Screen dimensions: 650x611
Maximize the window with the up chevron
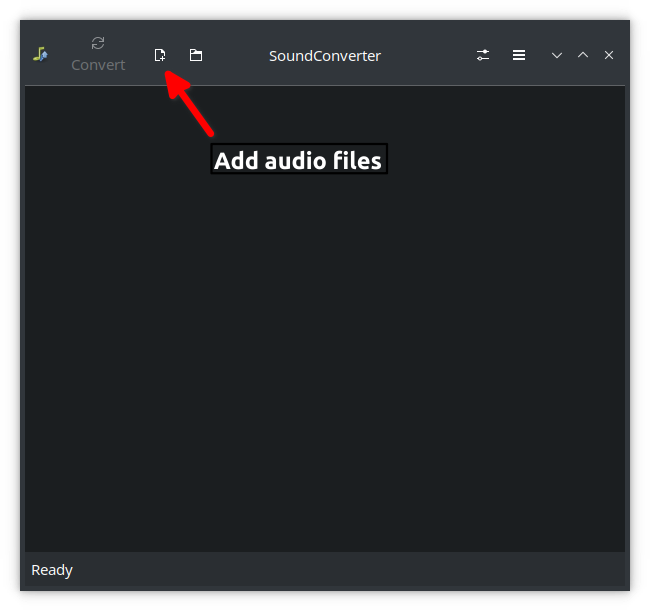pos(583,55)
